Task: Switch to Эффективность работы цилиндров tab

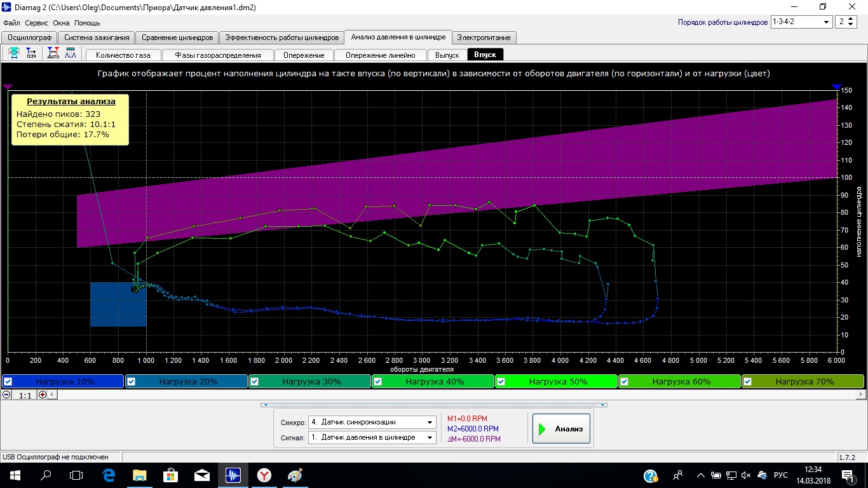Action: [281, 37]
